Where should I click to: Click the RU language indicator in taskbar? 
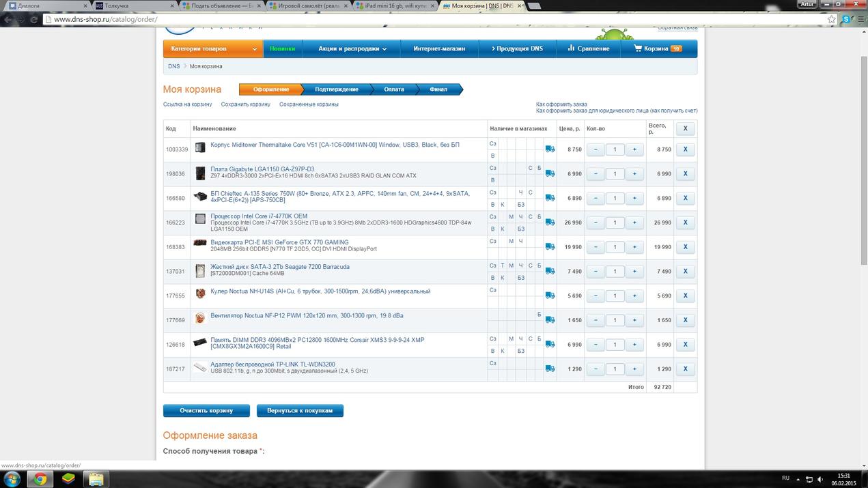tap(785, 478)
